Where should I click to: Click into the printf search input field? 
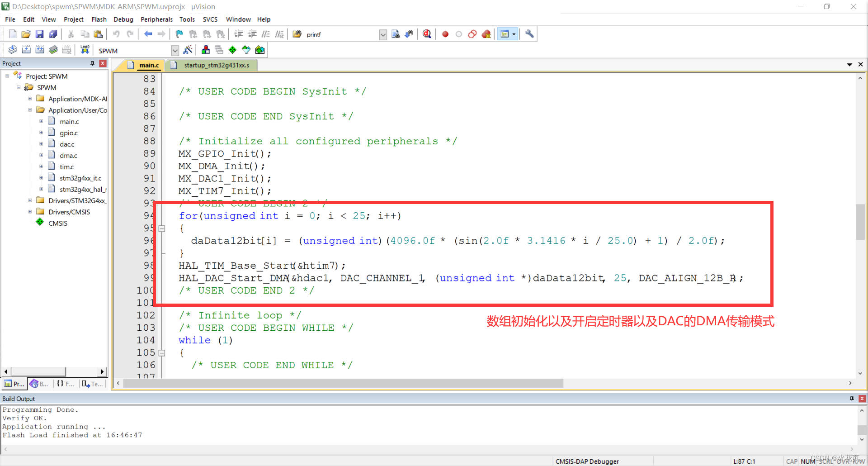342,34
